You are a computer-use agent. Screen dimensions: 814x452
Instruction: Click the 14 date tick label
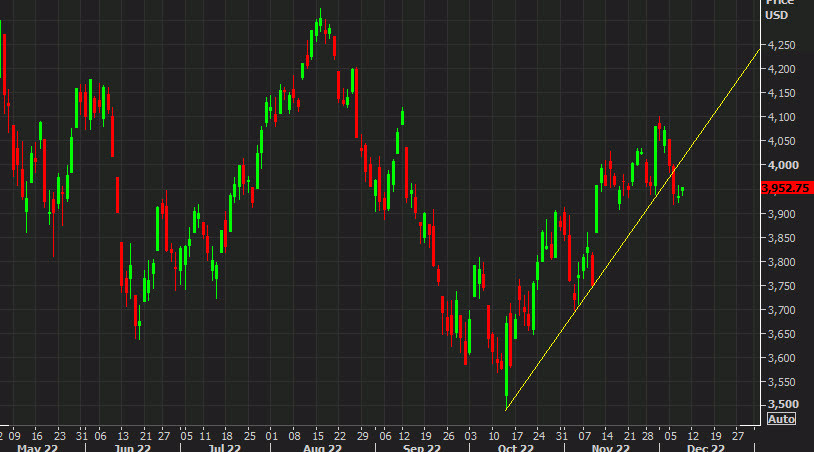click(607, 436)
